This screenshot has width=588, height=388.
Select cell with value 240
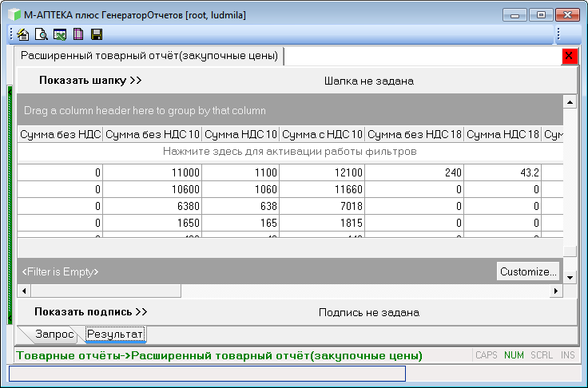(x=415, y=172)
